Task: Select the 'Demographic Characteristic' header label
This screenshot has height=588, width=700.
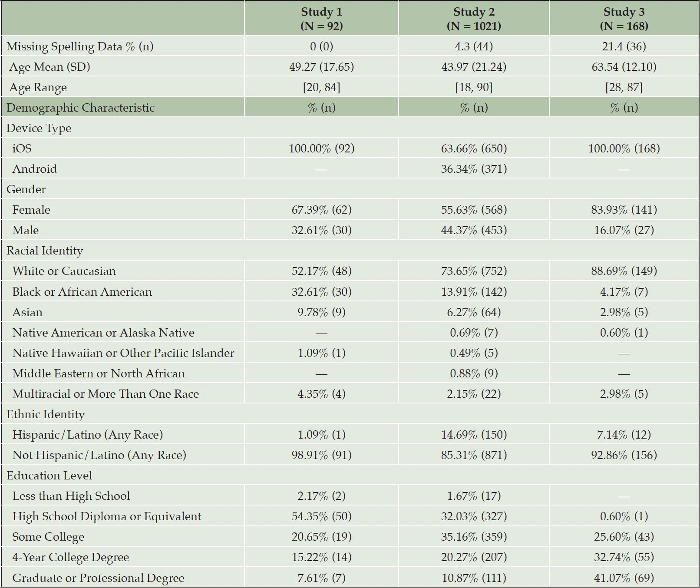Action: click(80, 108)
